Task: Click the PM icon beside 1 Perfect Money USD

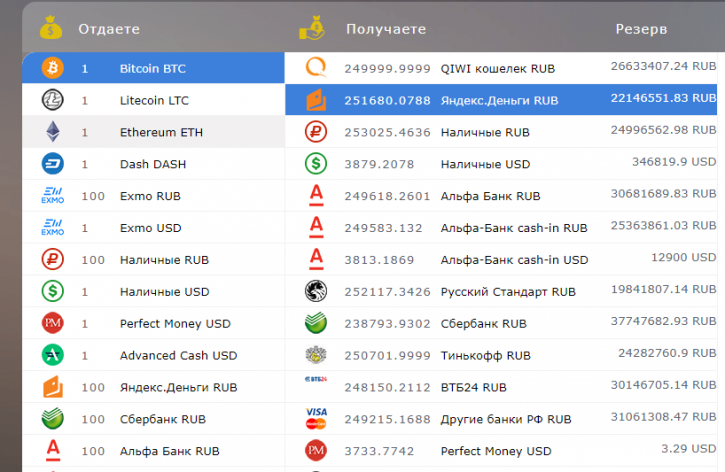Action: [x=53, y=323]
